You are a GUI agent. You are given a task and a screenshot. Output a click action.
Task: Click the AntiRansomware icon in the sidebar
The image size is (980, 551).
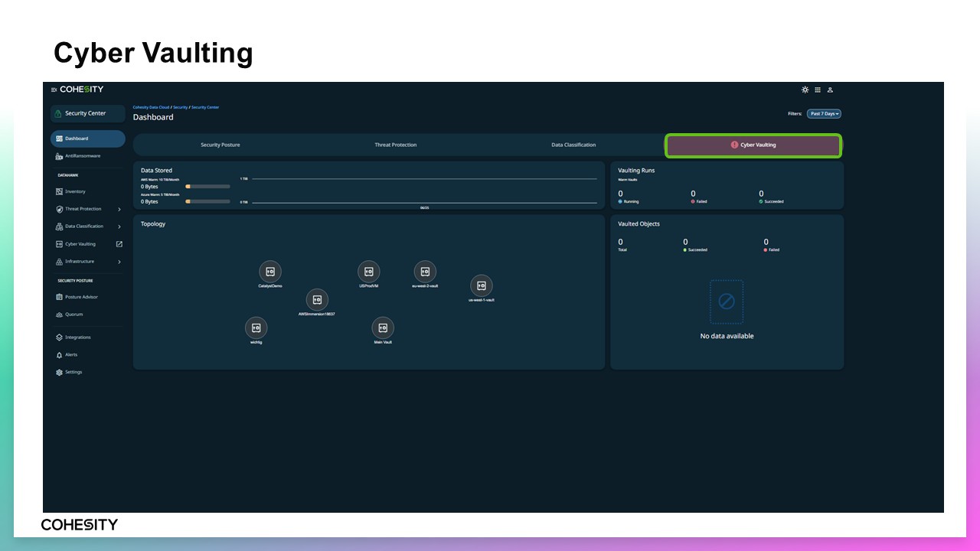(59, 156)
